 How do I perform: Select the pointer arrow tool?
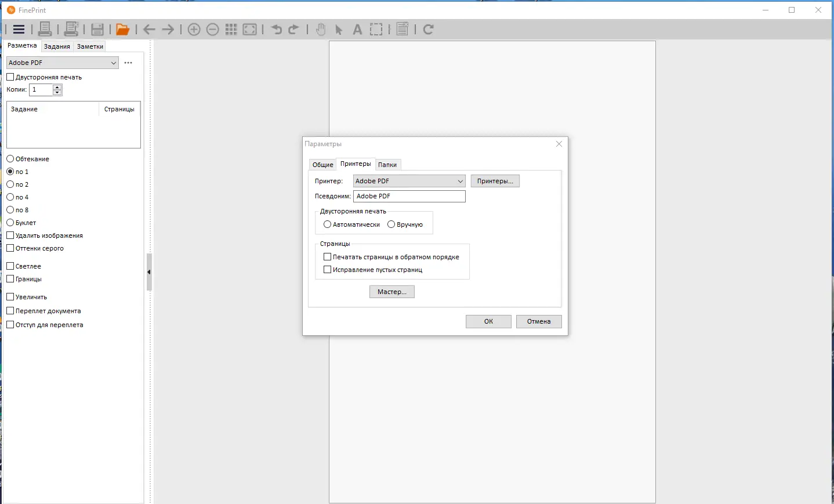[339, 30]
